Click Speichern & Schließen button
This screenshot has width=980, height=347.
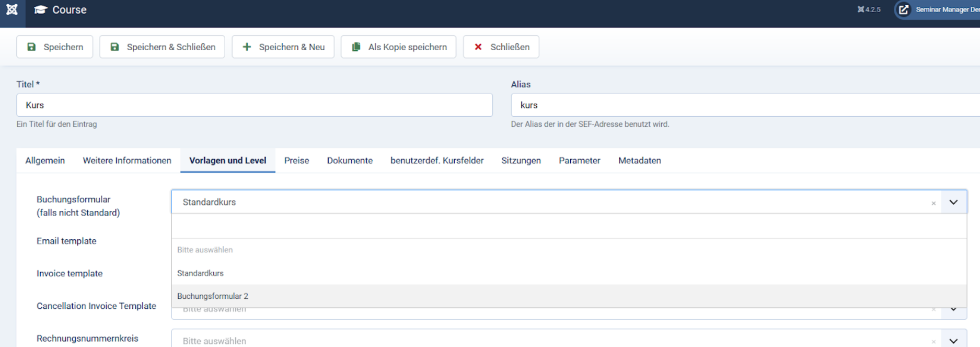[x=163, y=47]
